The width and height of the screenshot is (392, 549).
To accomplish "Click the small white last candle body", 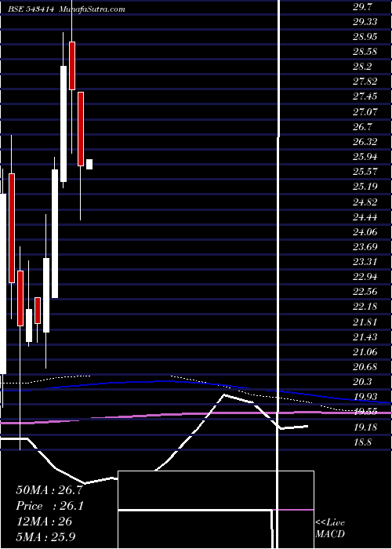I will [x=89, y=164].
